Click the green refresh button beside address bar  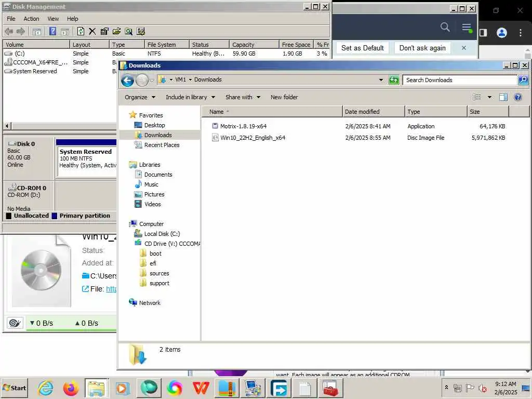(x=394, y=80)
